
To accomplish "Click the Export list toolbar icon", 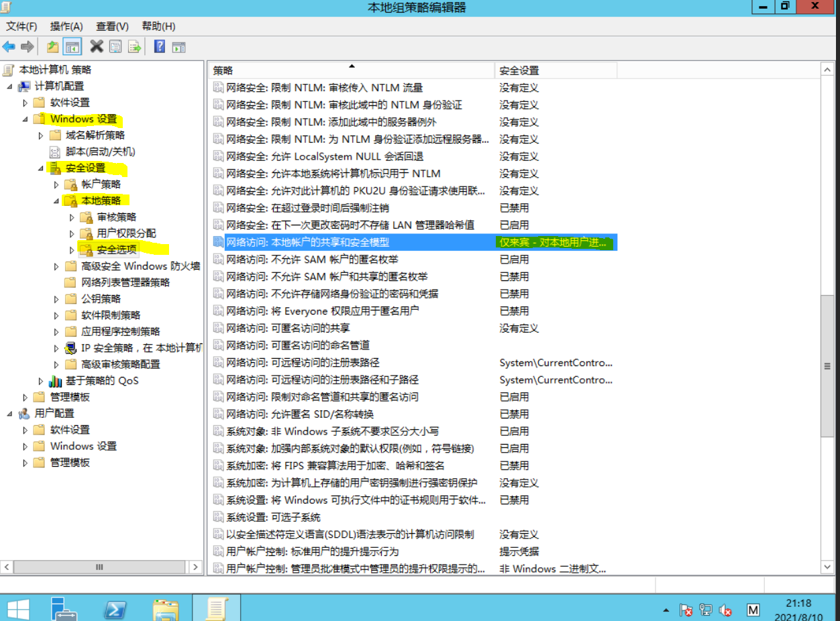I will (x=134, y=46).
